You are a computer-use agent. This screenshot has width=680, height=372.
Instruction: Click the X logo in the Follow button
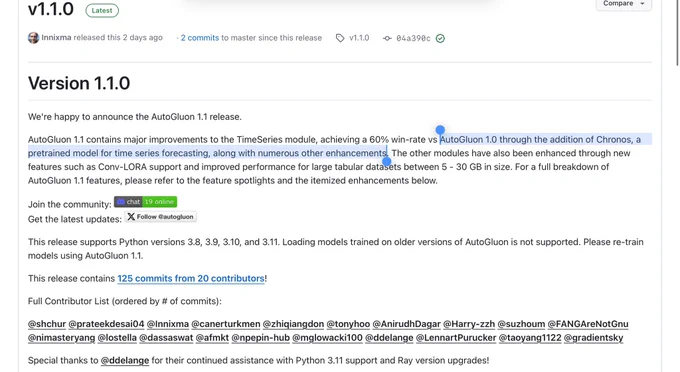[x=131, y=216]
